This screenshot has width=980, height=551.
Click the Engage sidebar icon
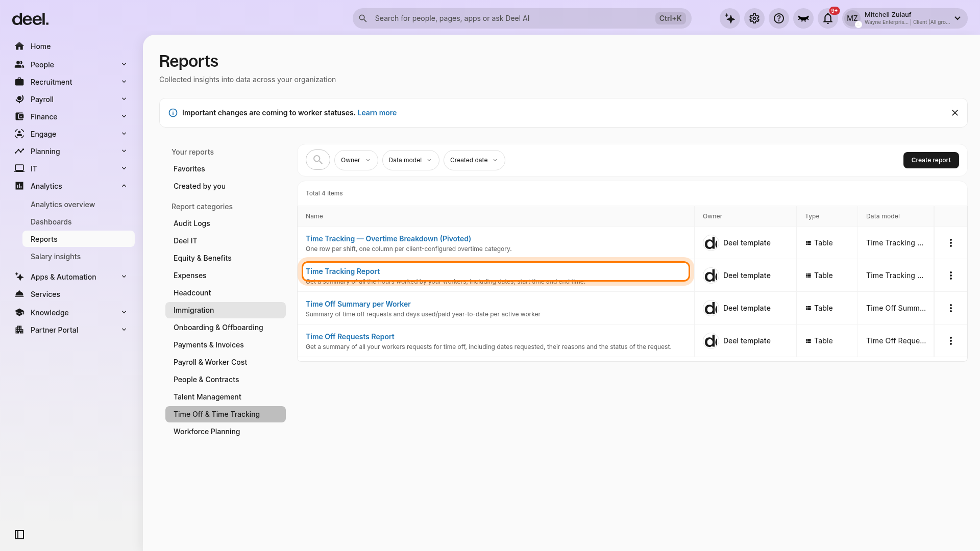(19, 134)
